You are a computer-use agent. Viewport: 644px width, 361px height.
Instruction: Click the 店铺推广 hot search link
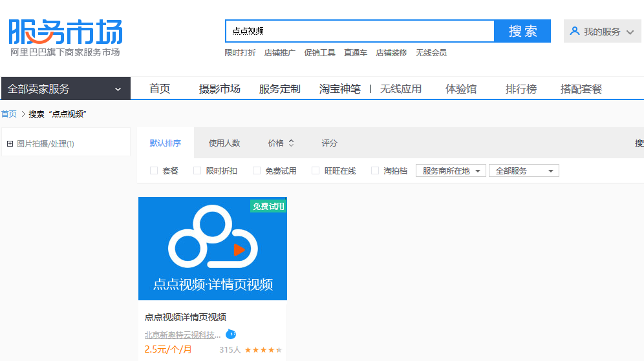(280, 52)
